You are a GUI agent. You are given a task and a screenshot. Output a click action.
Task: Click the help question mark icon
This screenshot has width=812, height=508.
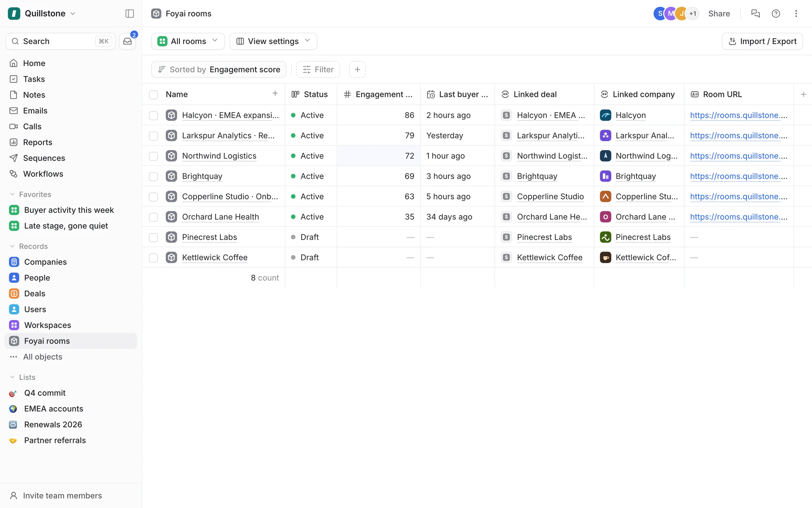[x=775, y=13]
